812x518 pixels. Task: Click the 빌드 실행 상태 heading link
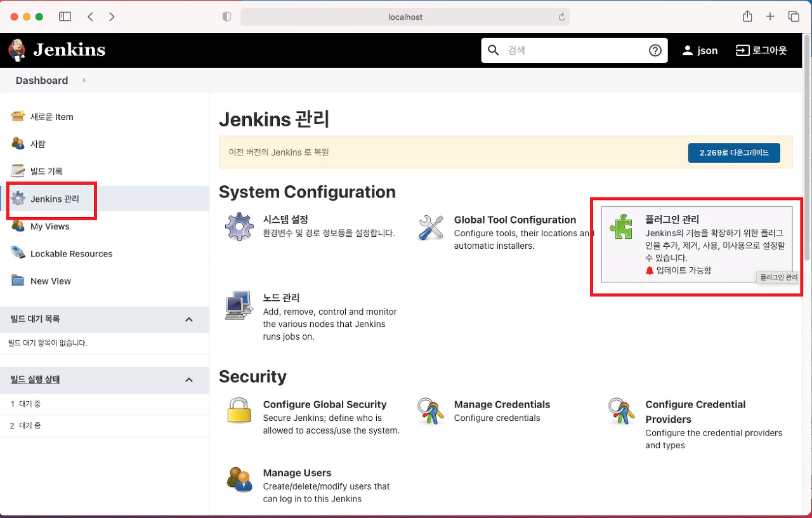click(x=35, y=379)
